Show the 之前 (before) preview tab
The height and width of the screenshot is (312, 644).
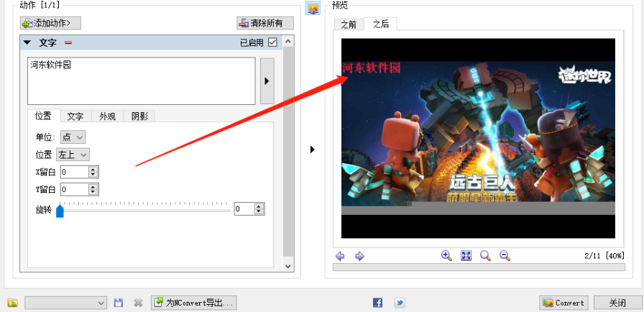(349, 24)
